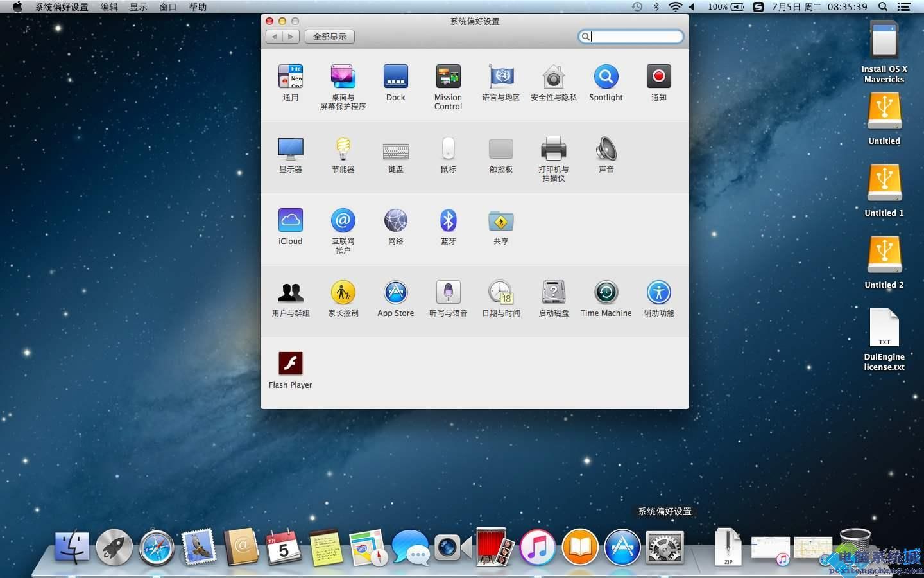Click the date and time display
Image resolution: width=924 pixels, height=578 pixels.
click(819, 7)
